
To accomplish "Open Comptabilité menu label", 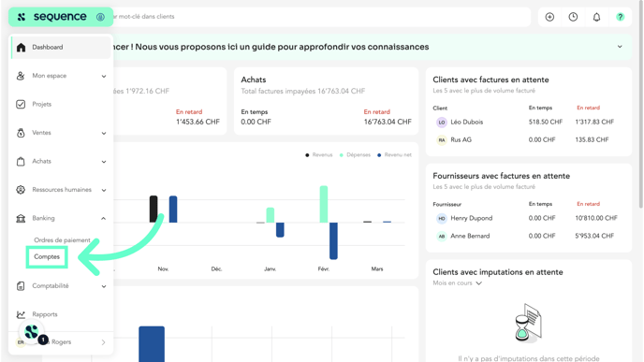I will [51, 286].
